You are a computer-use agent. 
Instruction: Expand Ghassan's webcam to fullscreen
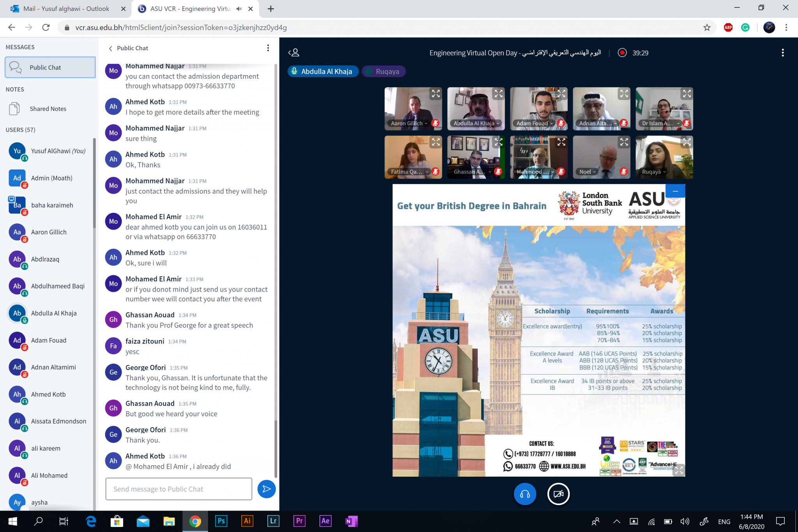pyautogui.click(x=498, y=142)
